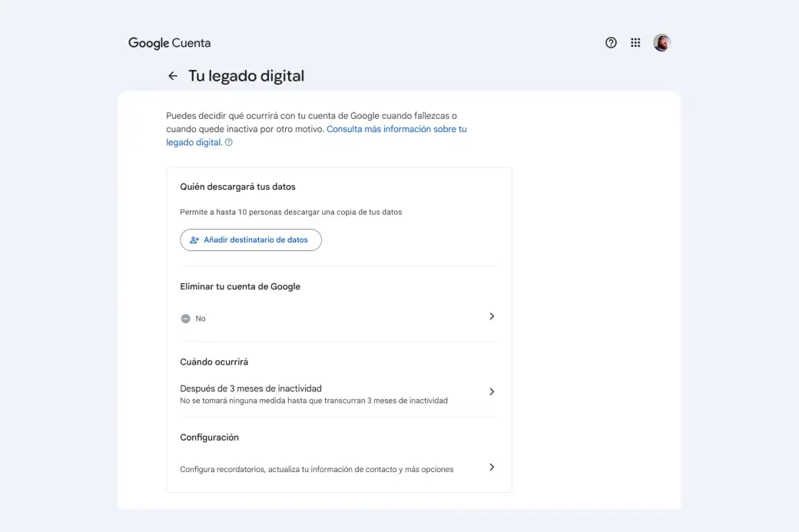
Task: Click the 'Cuándo ocurrirá' section heading
Action: [214, 362]
